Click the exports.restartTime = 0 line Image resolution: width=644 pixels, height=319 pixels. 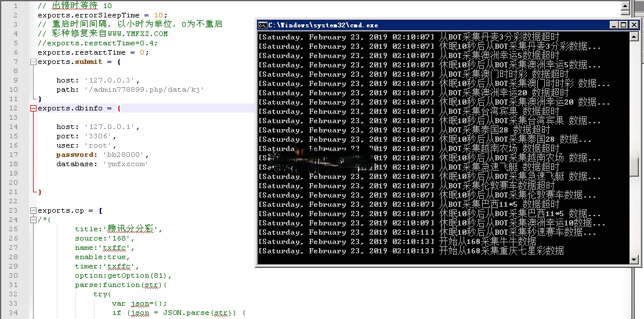tap(93, 52)
